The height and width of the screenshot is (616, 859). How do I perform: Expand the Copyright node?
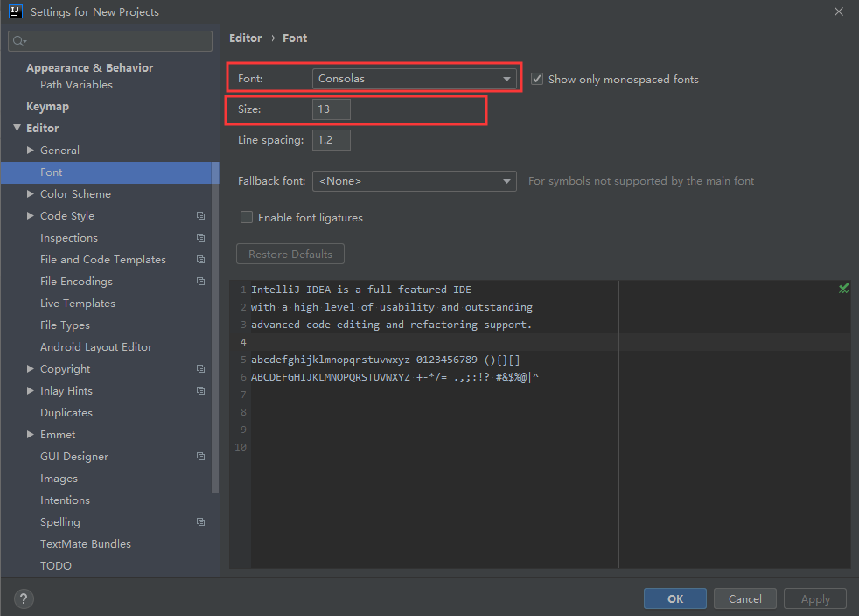coord(31,369)
